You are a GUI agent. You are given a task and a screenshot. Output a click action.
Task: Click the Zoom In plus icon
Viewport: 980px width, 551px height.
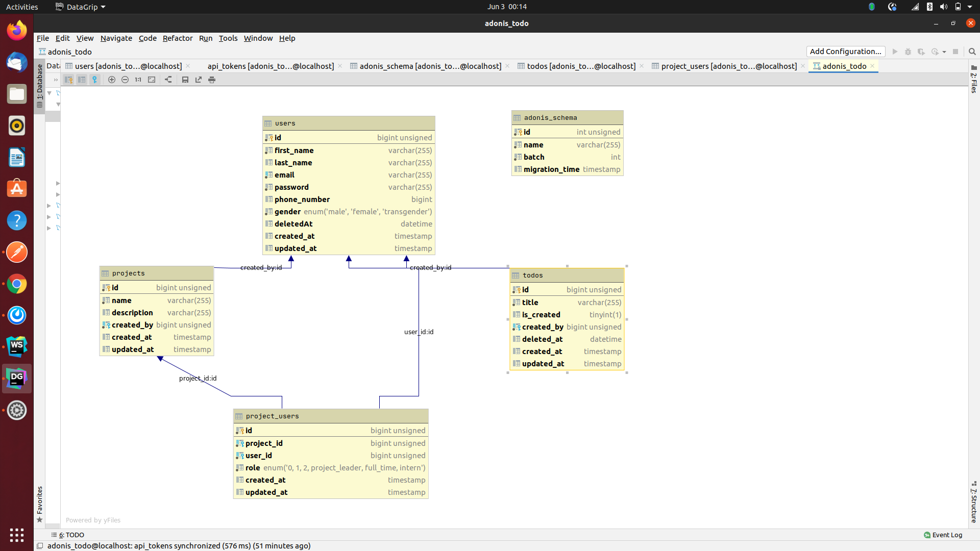[x=112, y=80]
